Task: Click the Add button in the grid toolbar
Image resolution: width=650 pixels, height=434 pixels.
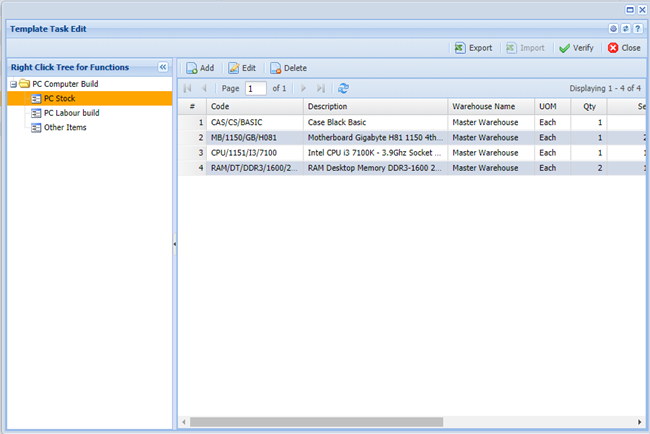Action: (x=200, y=68)
